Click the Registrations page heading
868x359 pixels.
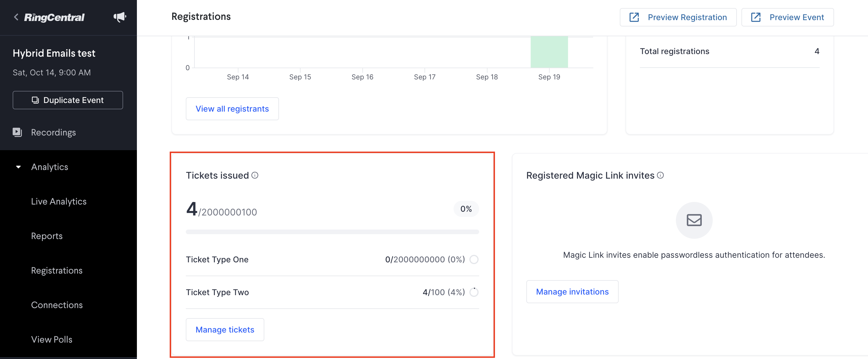coord(201,16)
